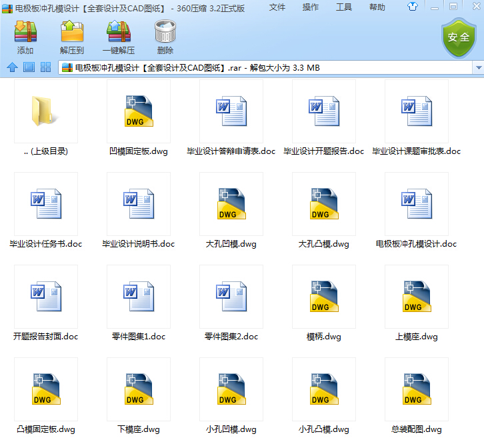Select 凹模固定板.dwg file icon
This screenshot has width=484, height=448.
pyautogui.click(x=139, y=111)
